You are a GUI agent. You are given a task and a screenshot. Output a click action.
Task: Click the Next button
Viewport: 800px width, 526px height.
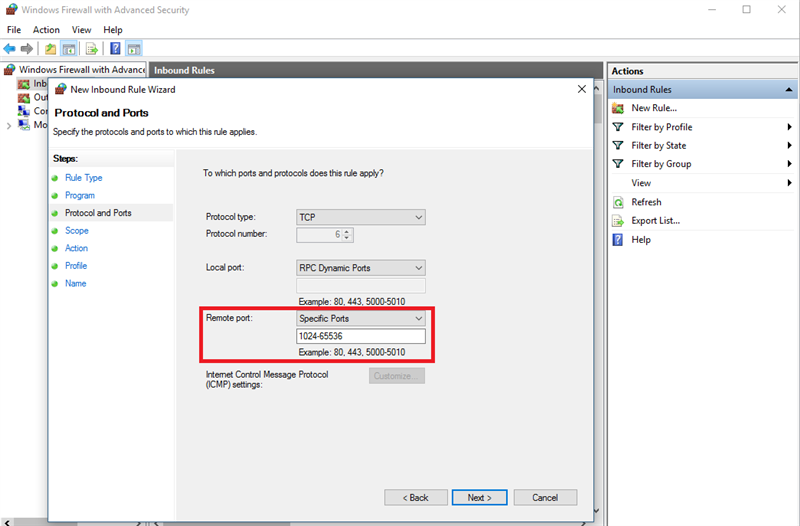coord(479,497)
